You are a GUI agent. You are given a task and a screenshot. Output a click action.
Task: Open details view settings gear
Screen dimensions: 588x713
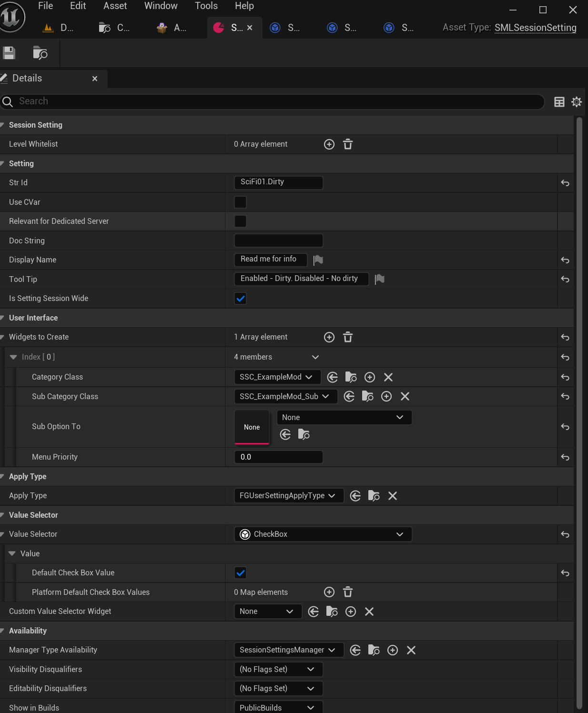pyautogui.click(x=577, y=102)
